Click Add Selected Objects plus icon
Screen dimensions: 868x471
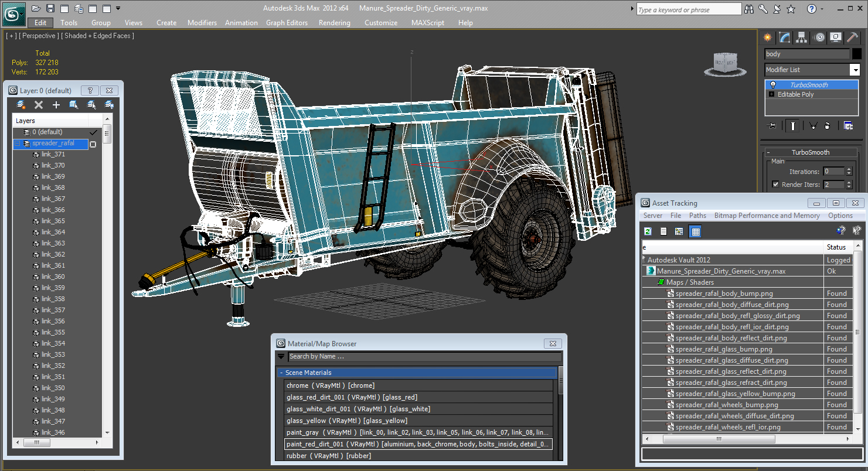coord(56,105)
